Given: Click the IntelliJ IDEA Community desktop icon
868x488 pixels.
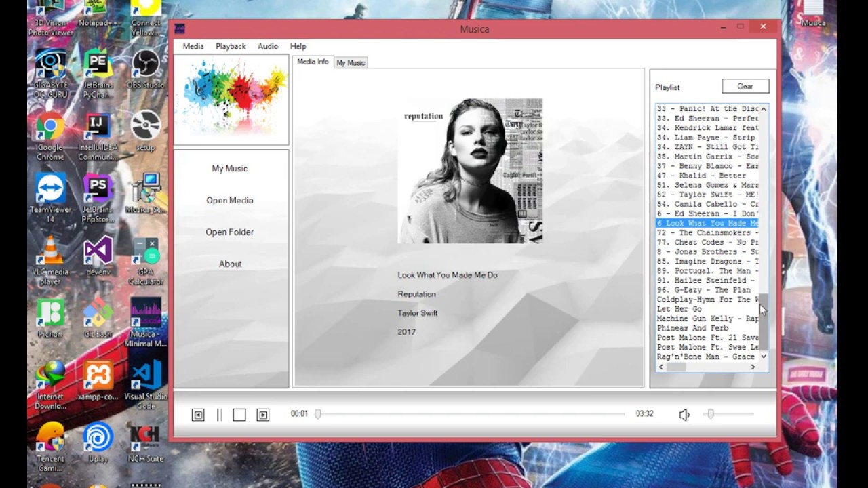Looking at the screenshot, I should [98, 137].
